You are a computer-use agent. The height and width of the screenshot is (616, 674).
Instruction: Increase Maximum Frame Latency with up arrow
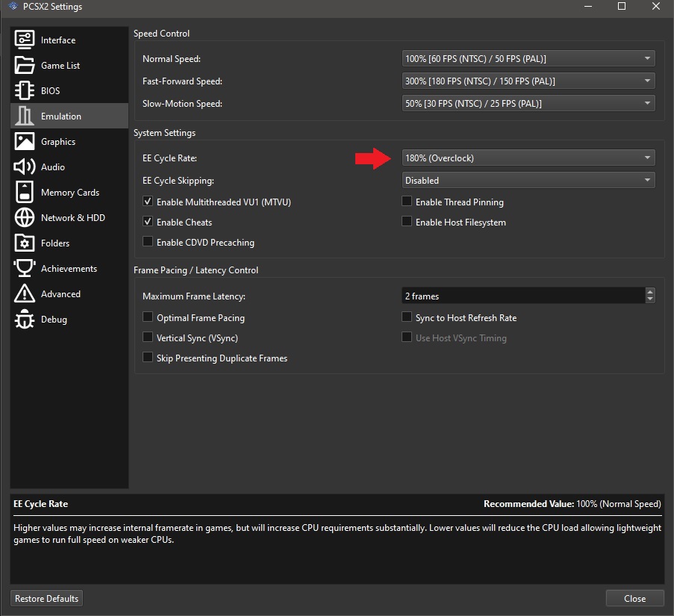[x=650, y=291]
